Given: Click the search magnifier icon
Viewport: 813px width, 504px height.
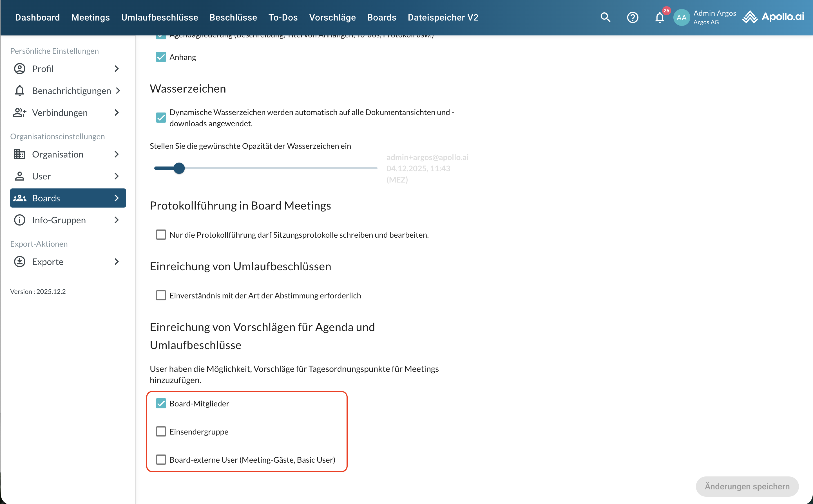Looking at the screenshot, I should click(605, 17).
